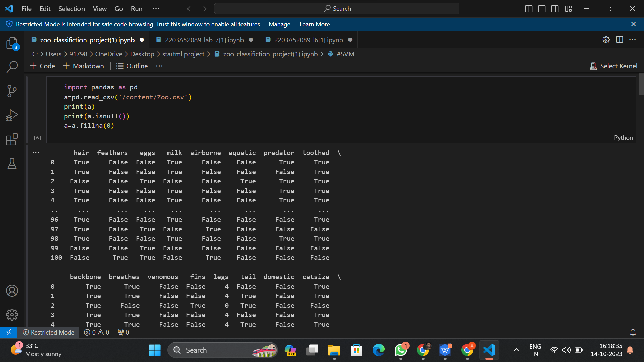Open the Selection menu

[71, 9]
